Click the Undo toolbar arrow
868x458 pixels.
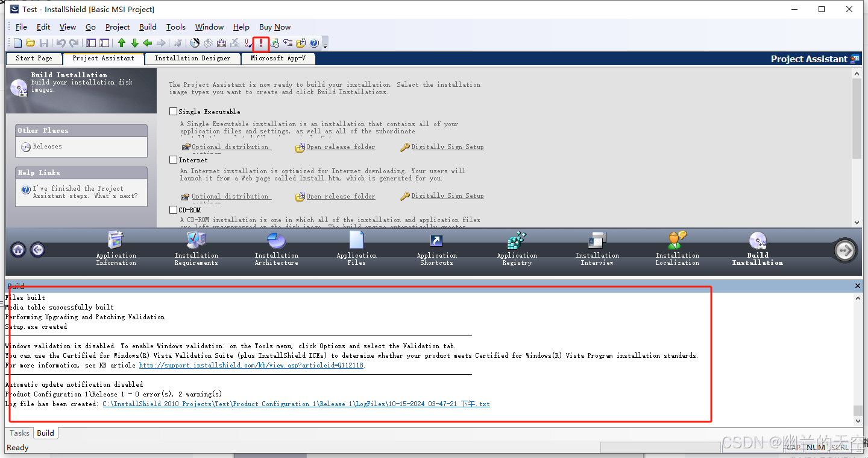[61, 43]
